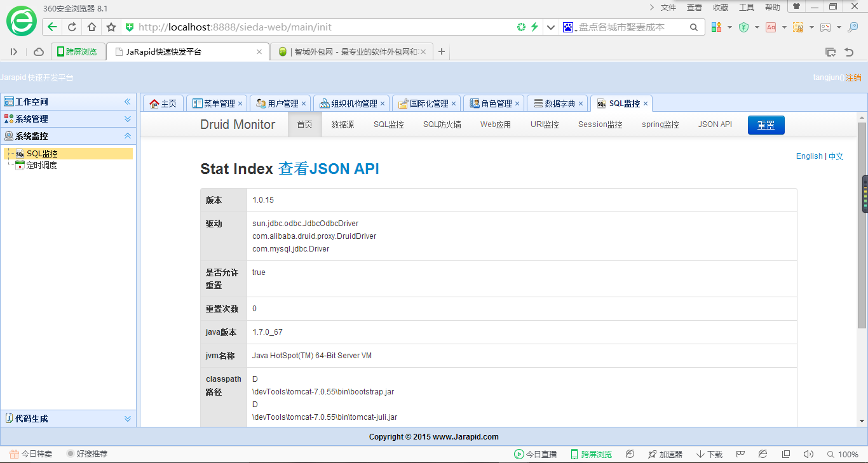Reload the page with the refresh icon

pos(72,27)
